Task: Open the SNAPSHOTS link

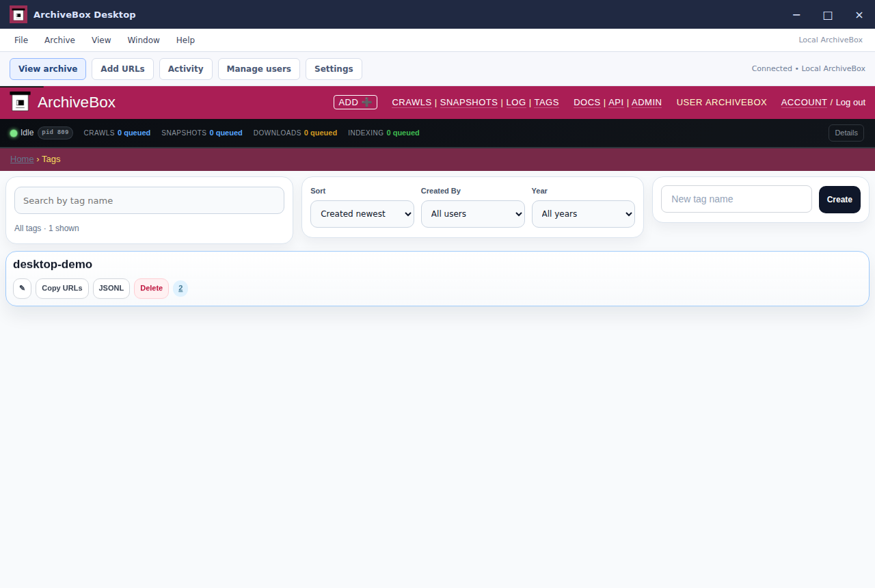Action: click(x=469, y=103)
